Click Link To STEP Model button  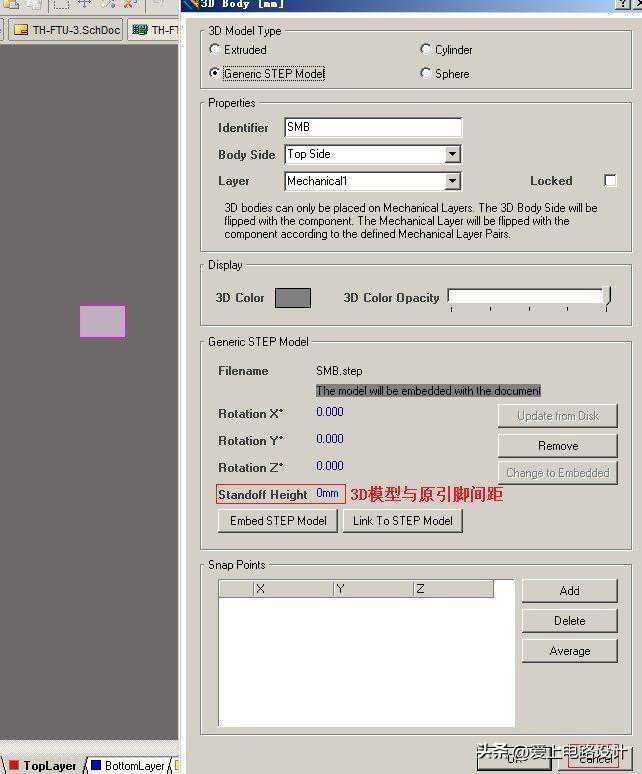[402, 521]
